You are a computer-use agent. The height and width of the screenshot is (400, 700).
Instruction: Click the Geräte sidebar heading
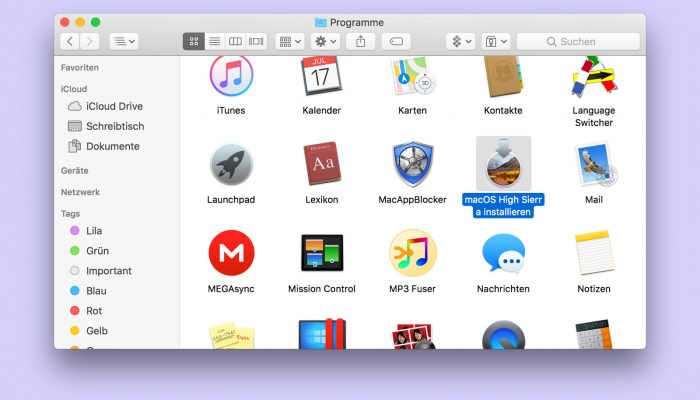tap(75, 171)
